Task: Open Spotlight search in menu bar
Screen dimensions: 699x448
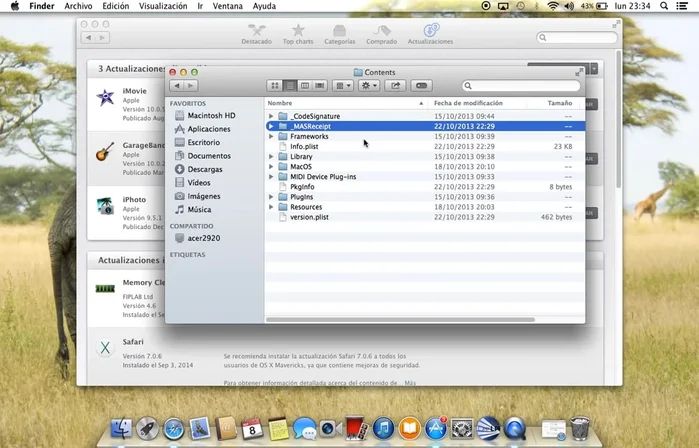Action: (x=664, y=6)
